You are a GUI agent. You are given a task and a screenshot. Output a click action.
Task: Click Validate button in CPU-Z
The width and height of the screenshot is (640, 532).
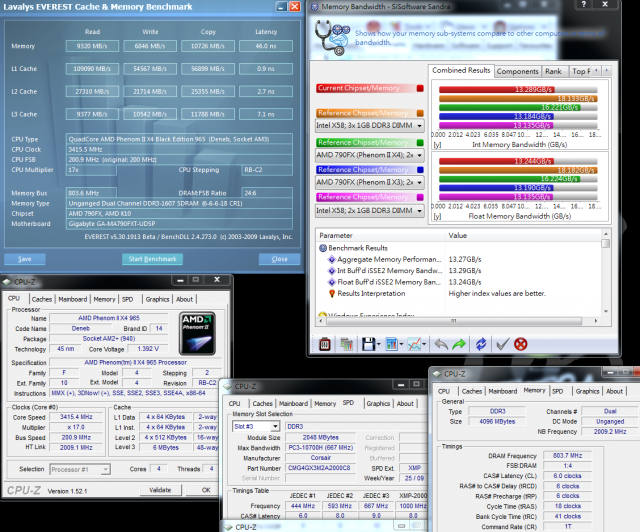tap(160, 490)
